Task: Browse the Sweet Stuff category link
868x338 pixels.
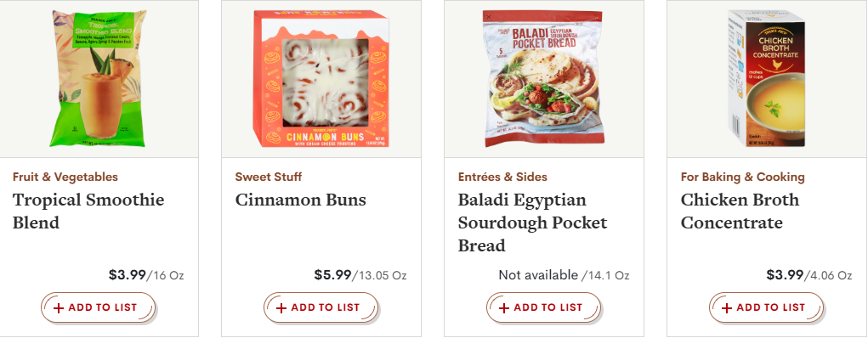Action: [269, 177]
